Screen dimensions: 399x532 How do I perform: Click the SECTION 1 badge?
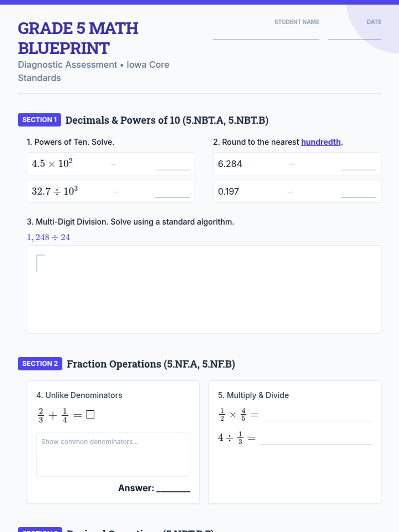40,120
